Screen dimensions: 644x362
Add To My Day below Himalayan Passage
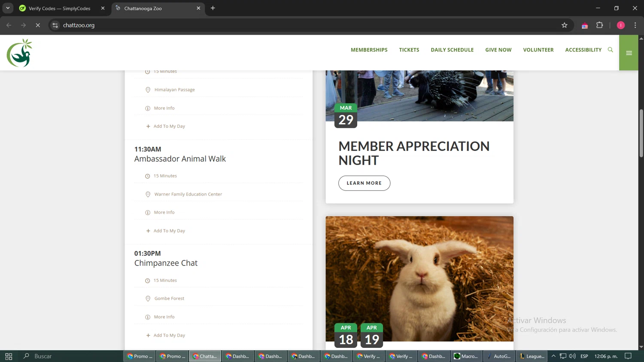click(x=169, y=126)
